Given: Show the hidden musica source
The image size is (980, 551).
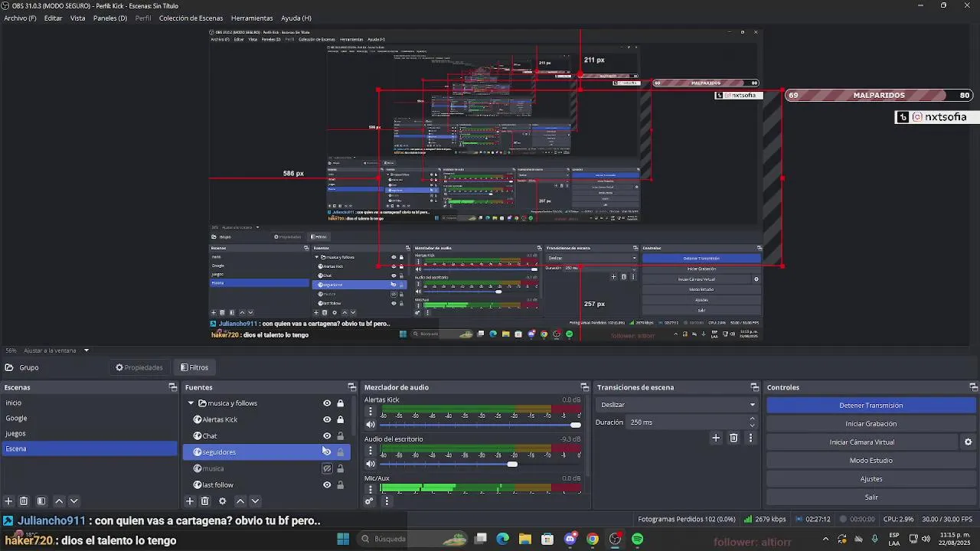Looking at the screenshot, I should (x=327, y=468).
